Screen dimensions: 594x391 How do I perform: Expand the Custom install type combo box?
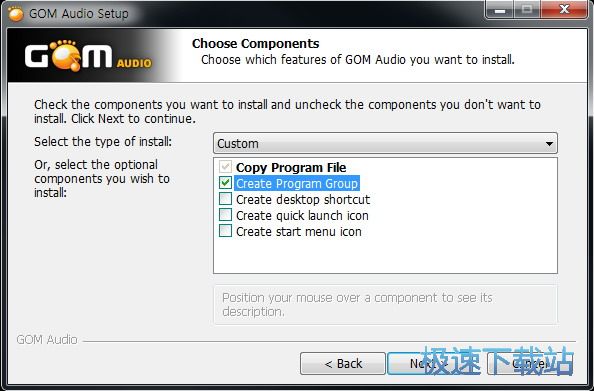tap(385, 143)
